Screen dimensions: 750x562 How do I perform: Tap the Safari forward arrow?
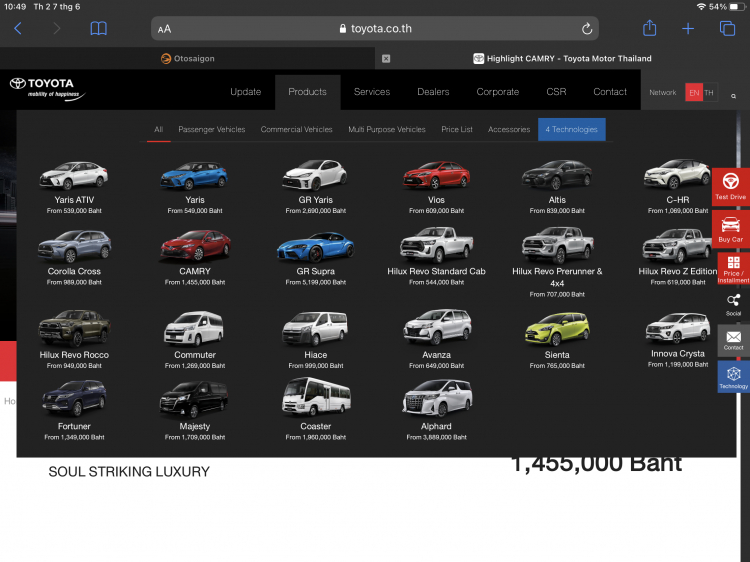(56, 29)
